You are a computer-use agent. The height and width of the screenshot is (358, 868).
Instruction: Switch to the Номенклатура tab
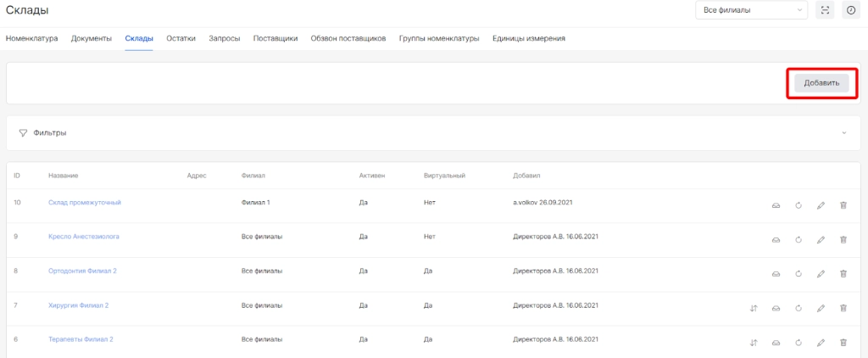(x=31, y=38)
